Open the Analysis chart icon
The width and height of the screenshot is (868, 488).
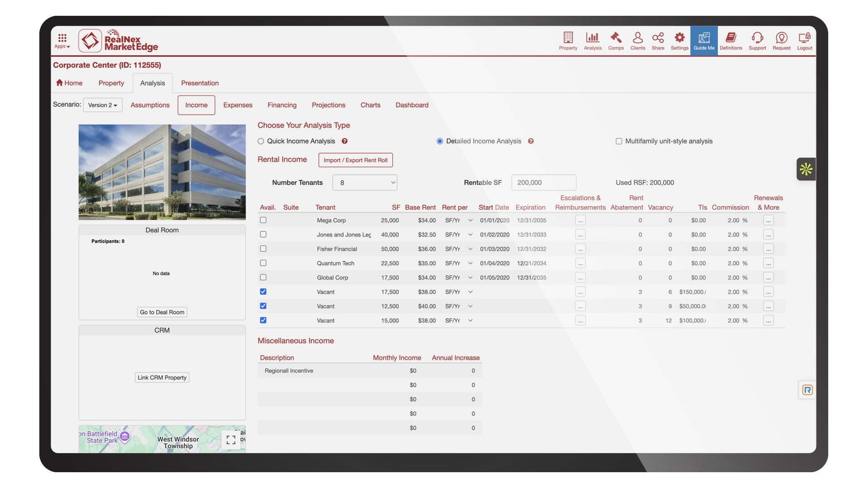click(x=592, y=41)
